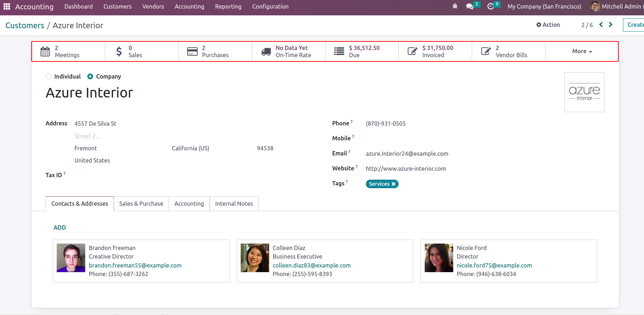Viewport: 644px width, 315px height.
Task: Open the Configuration menu
Action: tap(270, 6)
